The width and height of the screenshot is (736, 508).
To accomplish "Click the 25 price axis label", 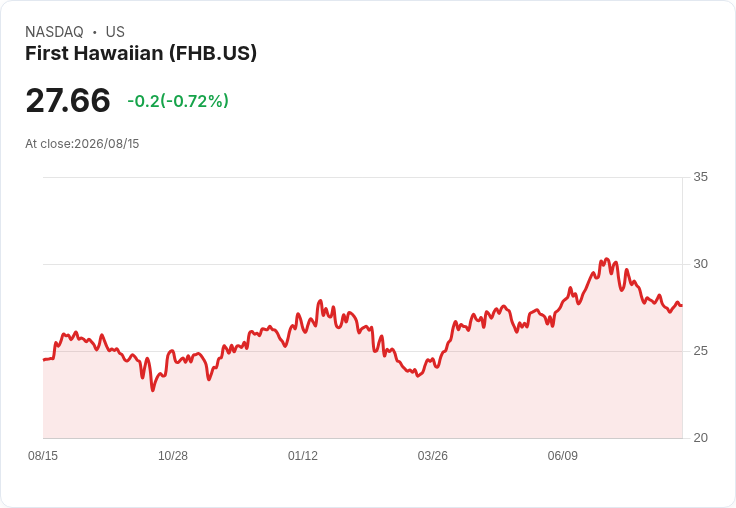I will [700, 351].
